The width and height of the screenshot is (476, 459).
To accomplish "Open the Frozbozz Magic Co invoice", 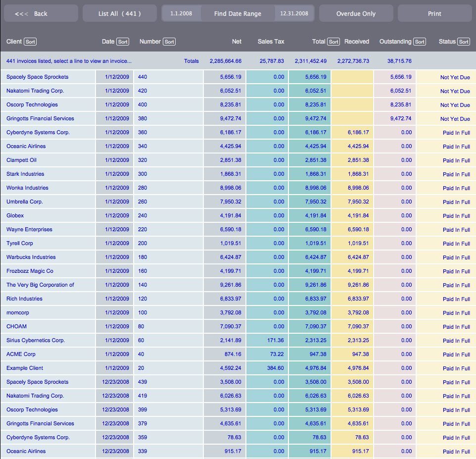I will [x=238, y=271].
